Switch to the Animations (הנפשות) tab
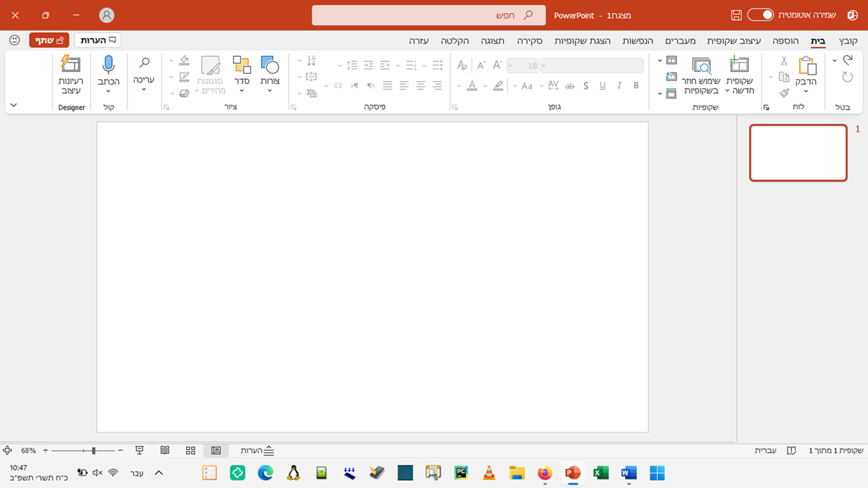 click(637, 41)
